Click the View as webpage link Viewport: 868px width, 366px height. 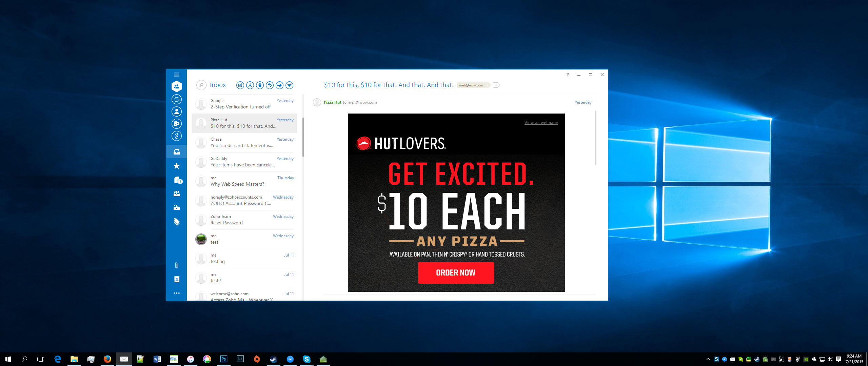541,123
